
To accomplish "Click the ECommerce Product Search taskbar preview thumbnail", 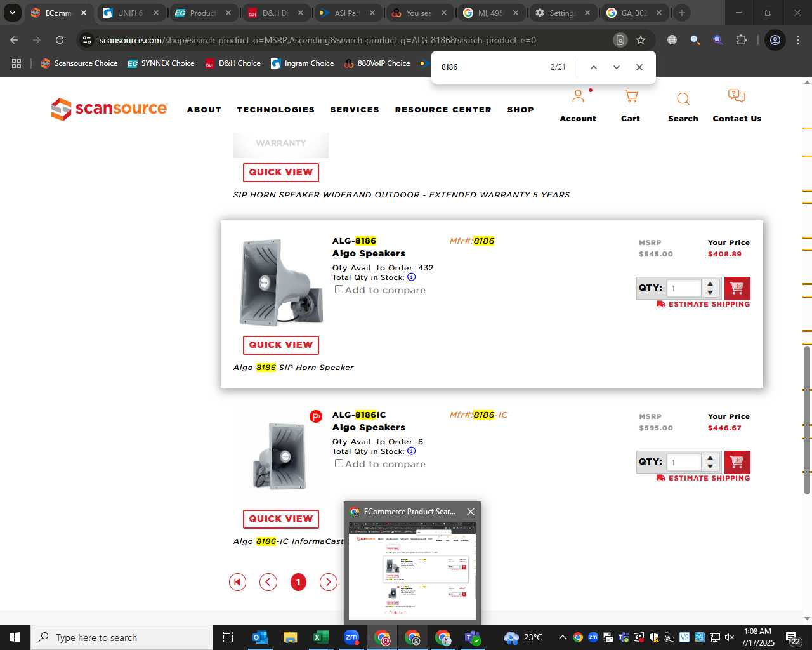I will (x=412, y=571).
